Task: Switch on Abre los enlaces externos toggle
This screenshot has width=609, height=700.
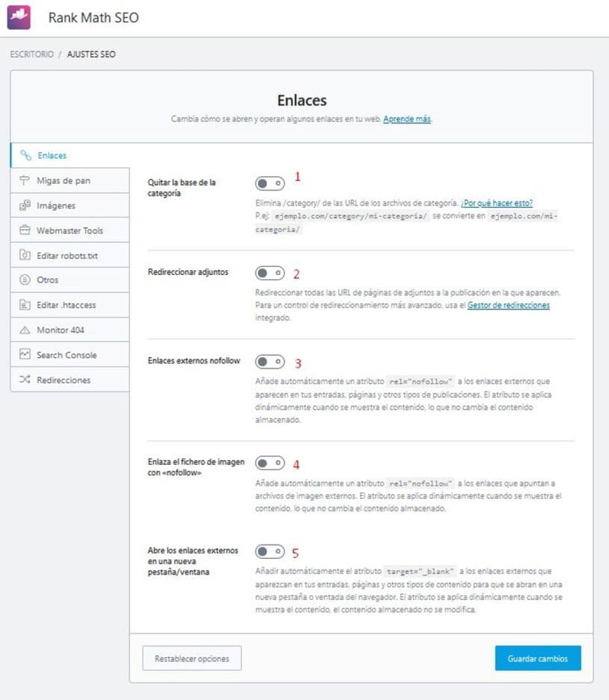Action: [x=270, y=552]
